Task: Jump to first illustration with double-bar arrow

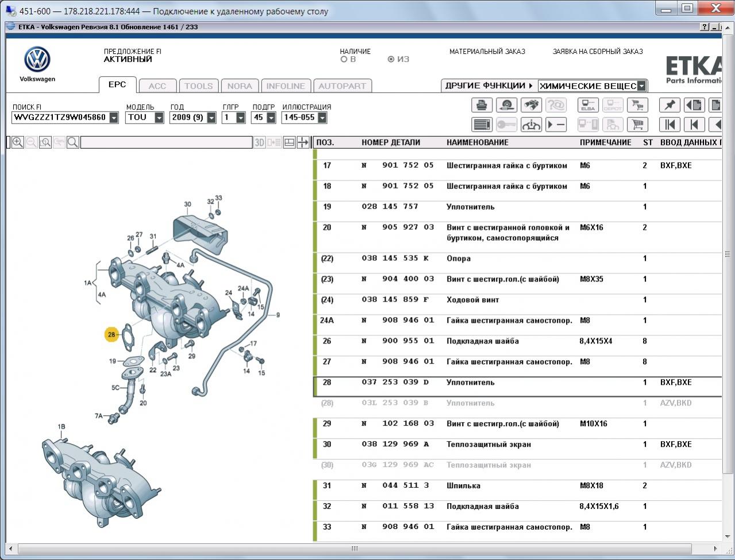Action: point(669,125)
